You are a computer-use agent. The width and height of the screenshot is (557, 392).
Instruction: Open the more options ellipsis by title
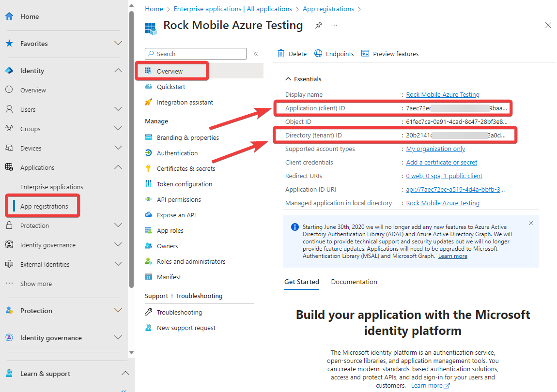[x=334, y=25]
